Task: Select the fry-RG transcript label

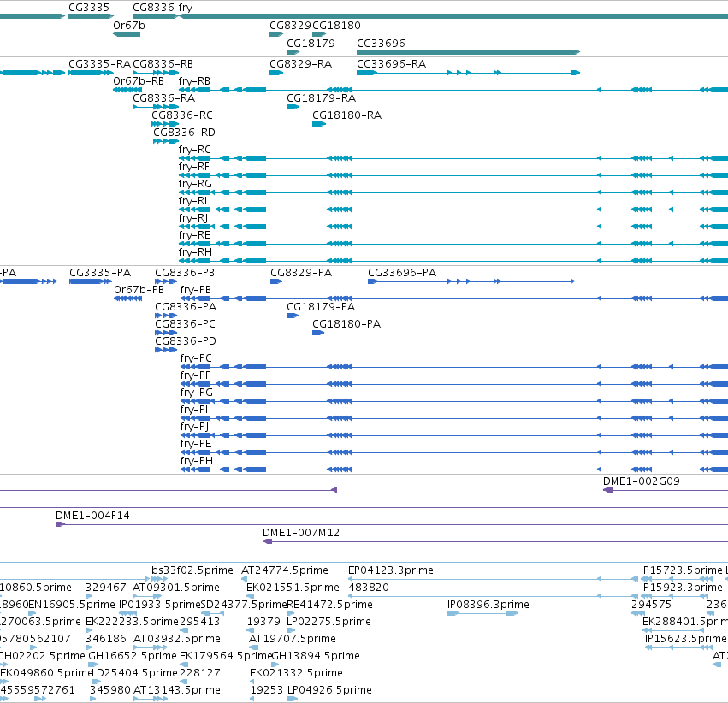Action: [x=195, y=184]
